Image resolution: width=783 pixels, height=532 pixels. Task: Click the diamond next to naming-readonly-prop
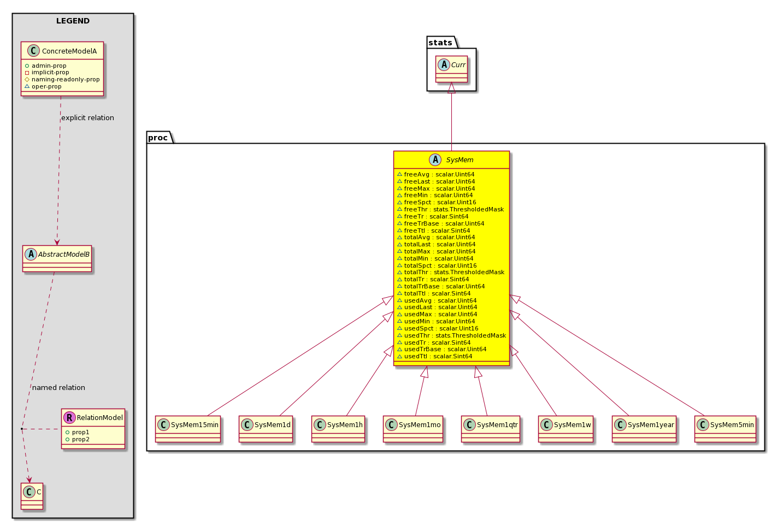tap(27, 79)
